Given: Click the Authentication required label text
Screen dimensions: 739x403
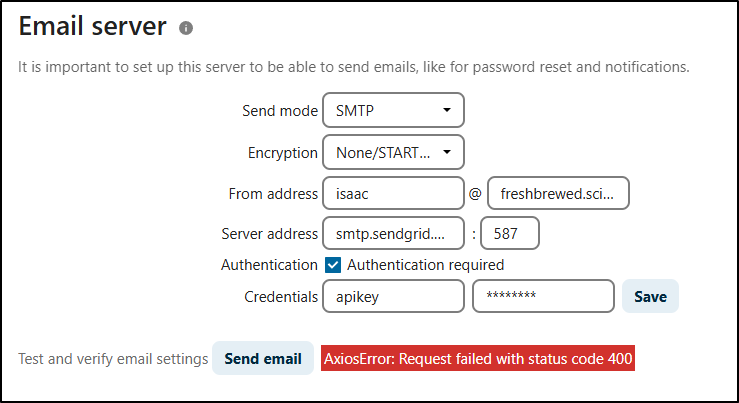Looking at the screenshot, I should pyautogui.click(x=425, y=265).
